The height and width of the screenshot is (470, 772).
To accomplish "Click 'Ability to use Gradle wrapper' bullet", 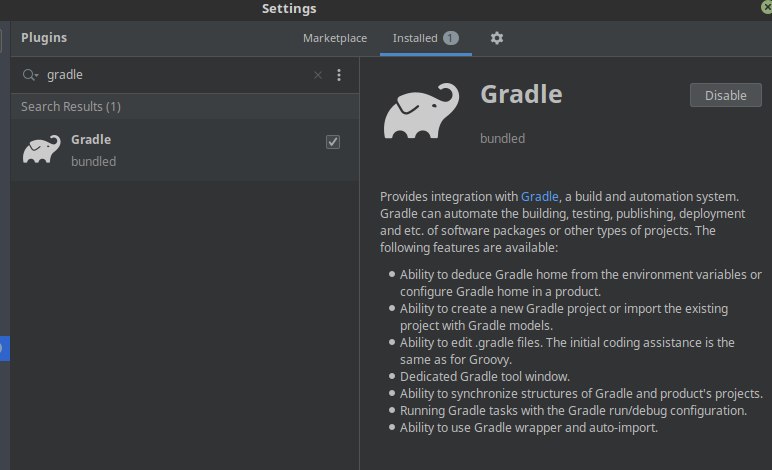I will point(529,428).
